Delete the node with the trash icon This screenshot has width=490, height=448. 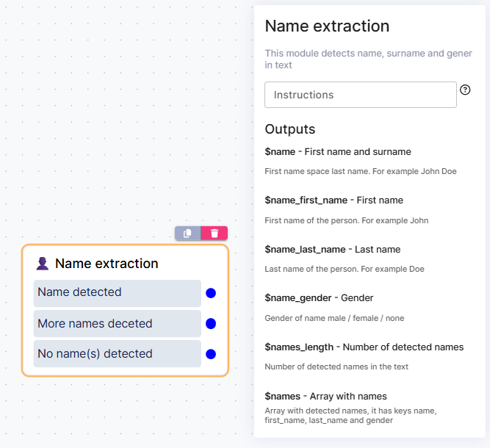point(215,233)
